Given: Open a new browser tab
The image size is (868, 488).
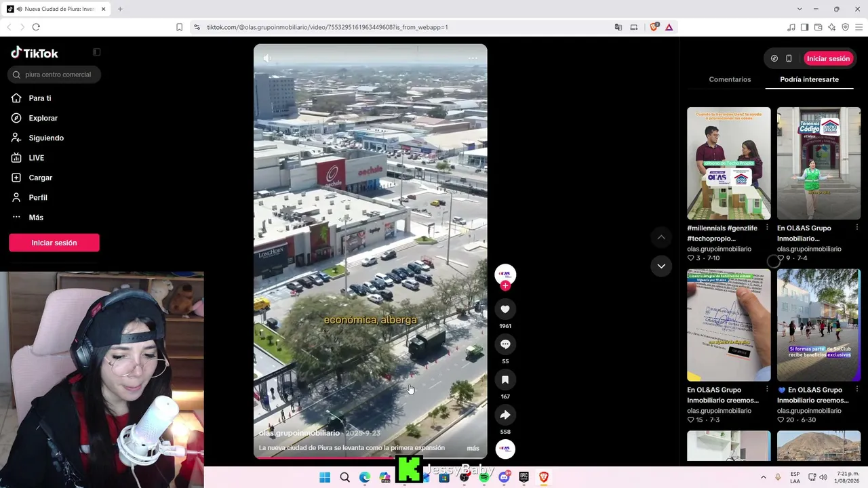Looking at the screenshot, I should pos(120,9).
